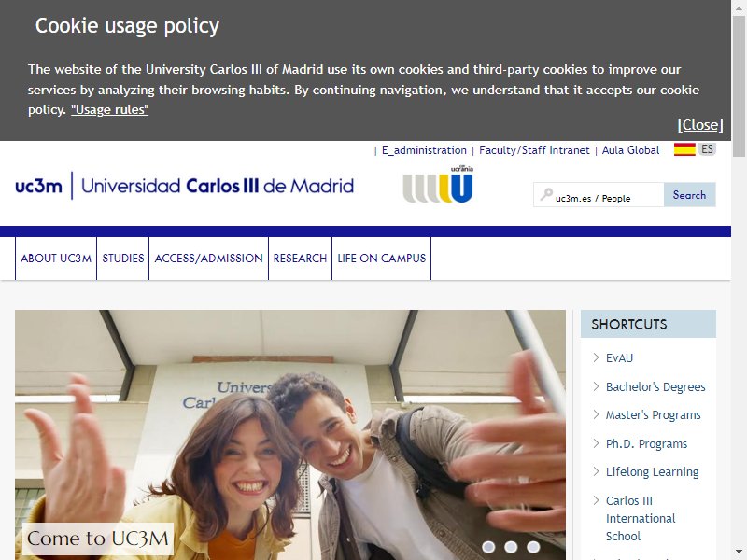Click the Spanish flag icon
Viewport: 747px width, 560px height.
684,149
